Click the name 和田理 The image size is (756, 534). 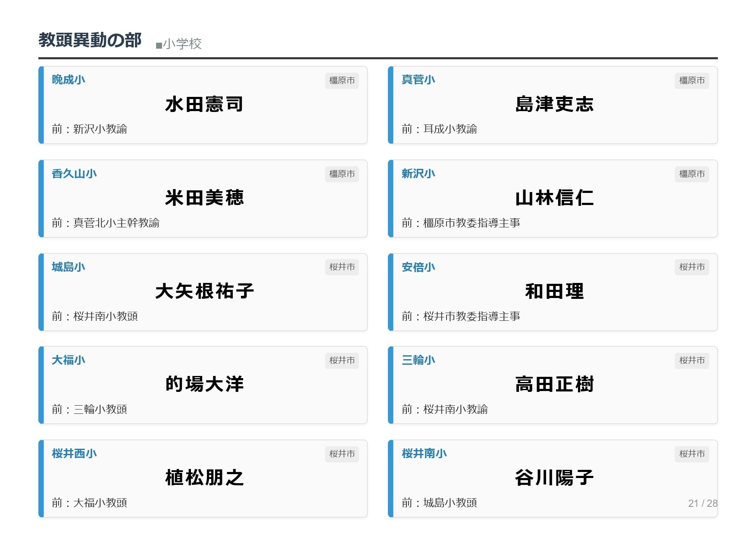point(554,292)
